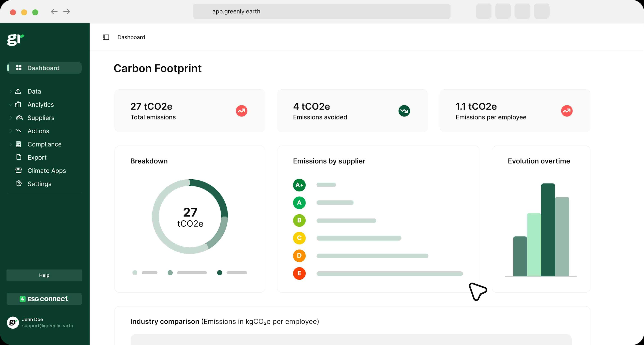Click the Export icon in sidebar
Image resolution: width=644 pixels, height=345 pixels.
click(x=19, y=157)
